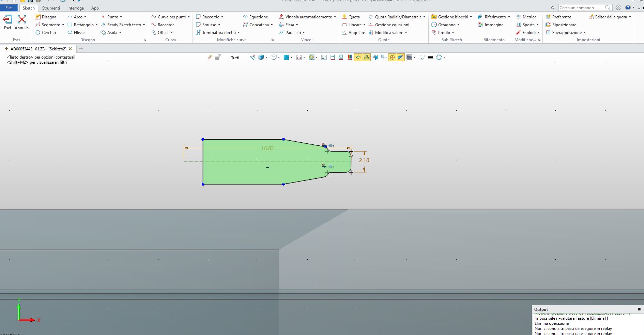This screenshot has height=335, width=644.
Task: Select the Ellisse tool
Action: [x=76, y=32]
